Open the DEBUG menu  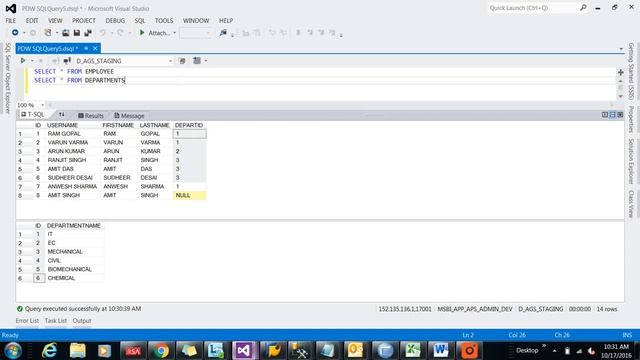pos(115,20)
